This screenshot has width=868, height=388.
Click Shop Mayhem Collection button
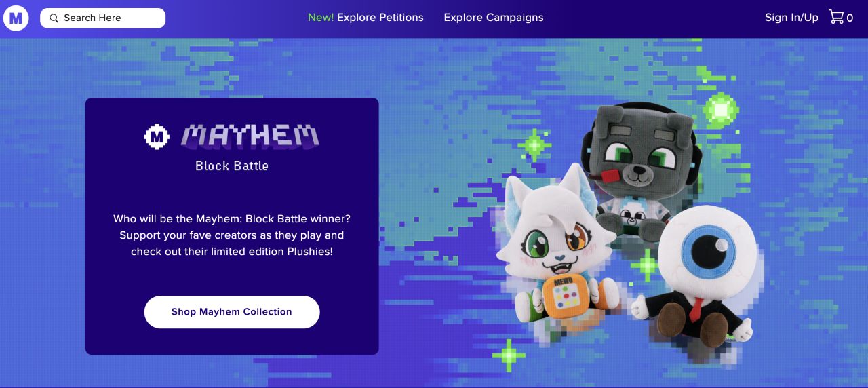232,312
